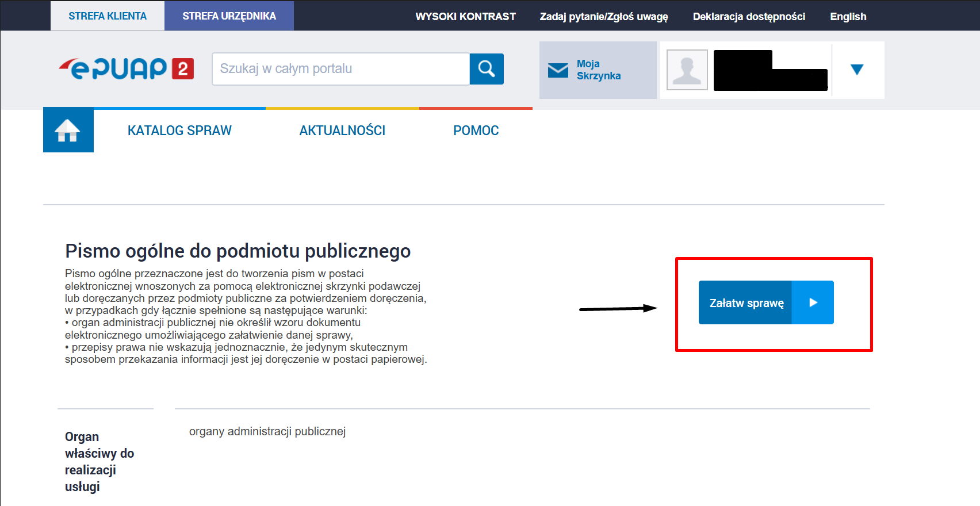980x506 pixels.
Task: Click the user avatar picture
Action: (687, 70)
